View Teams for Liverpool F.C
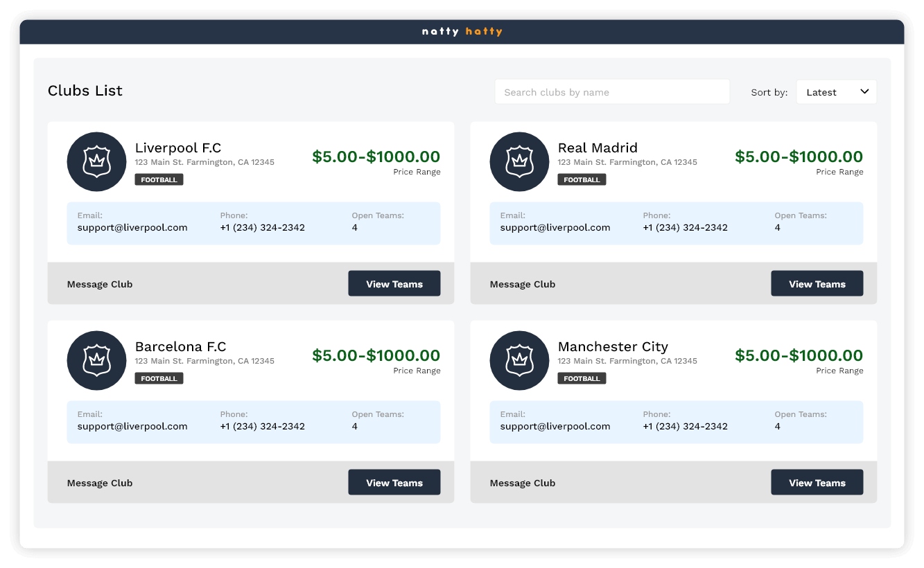The image size is (924, 568). [x=394, y=284]
